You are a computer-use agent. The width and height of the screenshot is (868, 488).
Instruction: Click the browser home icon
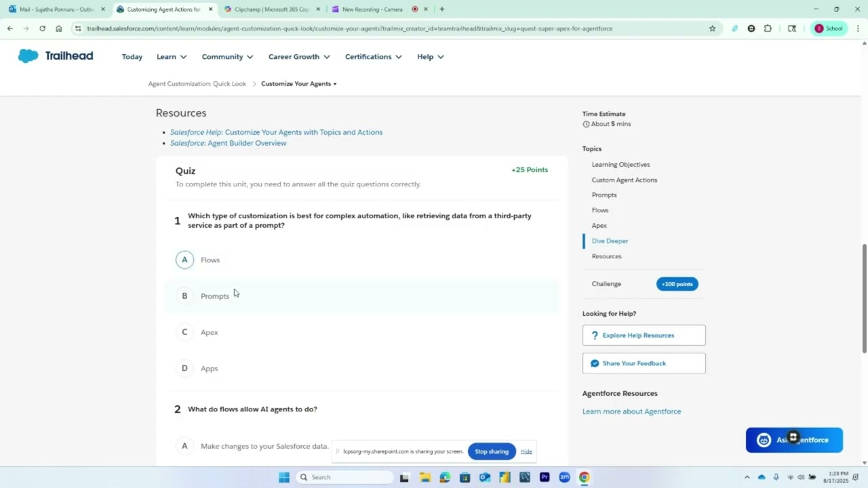pyautogui.click(x=59, y=28)
